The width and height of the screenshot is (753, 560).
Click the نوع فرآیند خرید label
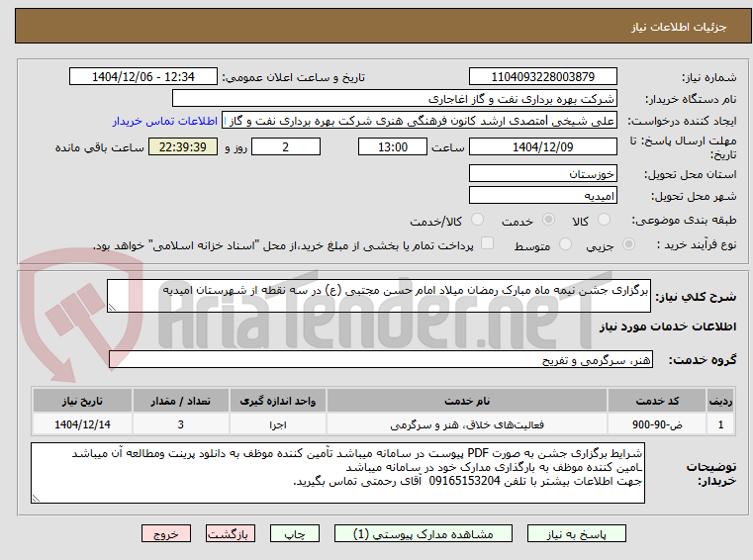[x=697, y=244]
